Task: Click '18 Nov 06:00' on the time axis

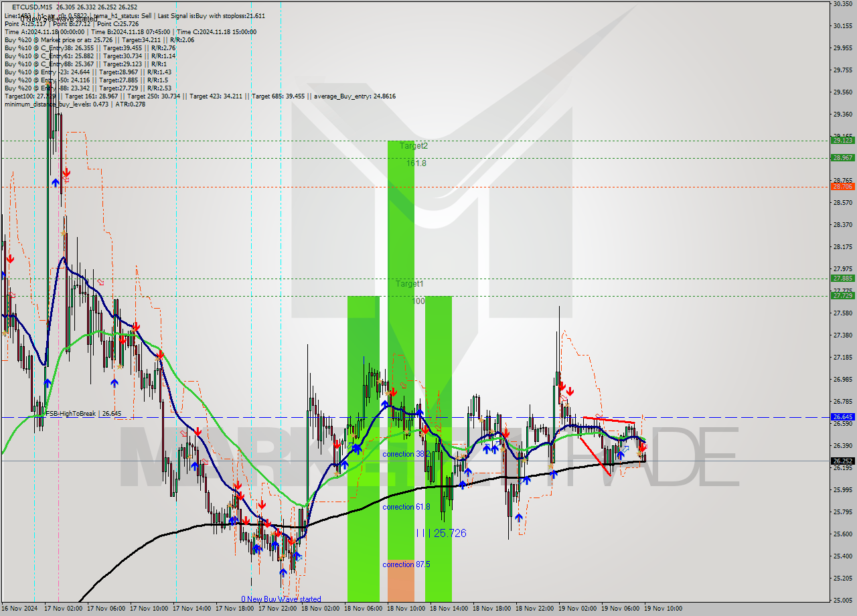Action: (x=364, y=609)
